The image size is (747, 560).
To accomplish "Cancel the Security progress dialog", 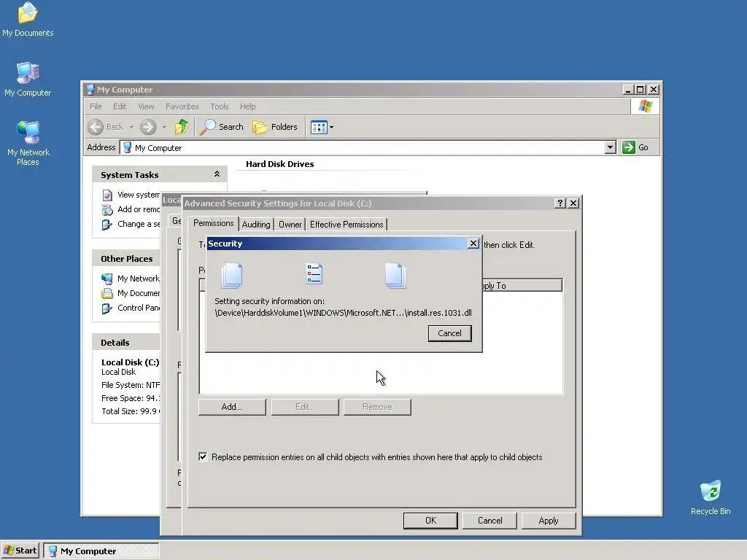I will pyautogui.click(x=449, y=333).
